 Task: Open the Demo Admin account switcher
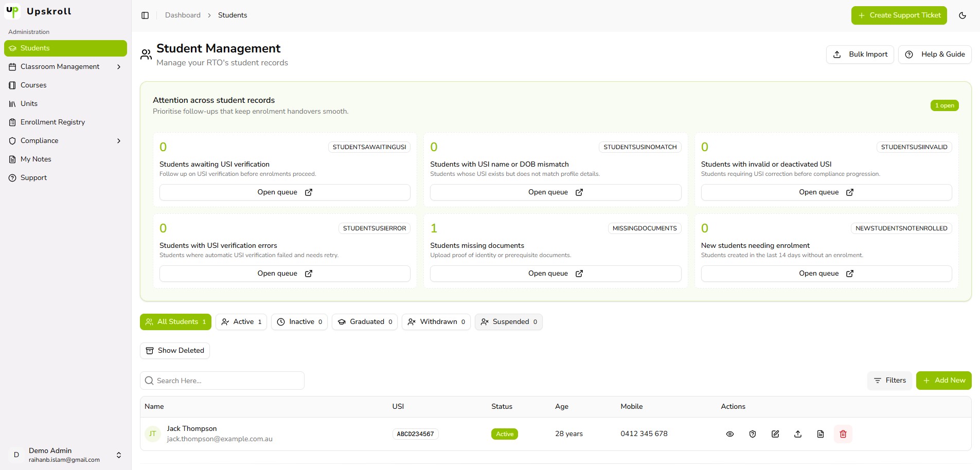[x=65, y=455]
